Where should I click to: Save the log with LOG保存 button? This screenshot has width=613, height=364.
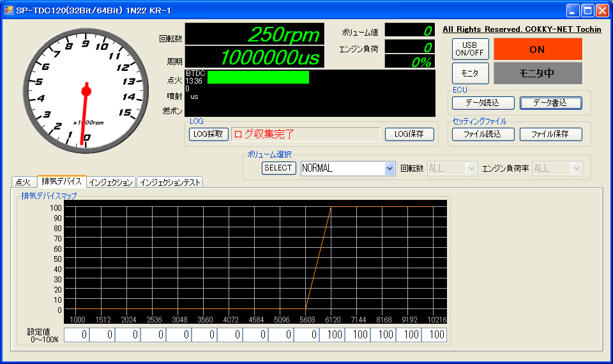409,134
